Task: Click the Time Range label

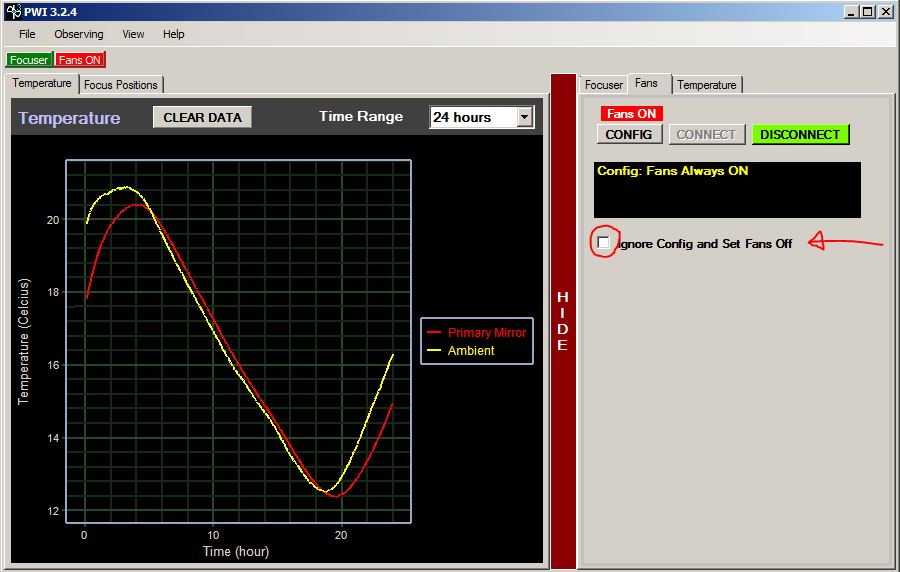Action: coord(361,116)
